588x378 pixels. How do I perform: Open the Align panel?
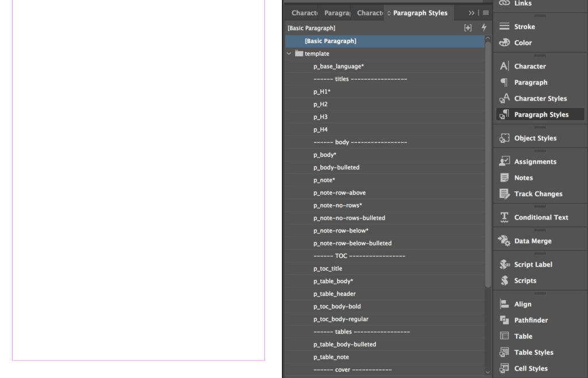[517, 304]
